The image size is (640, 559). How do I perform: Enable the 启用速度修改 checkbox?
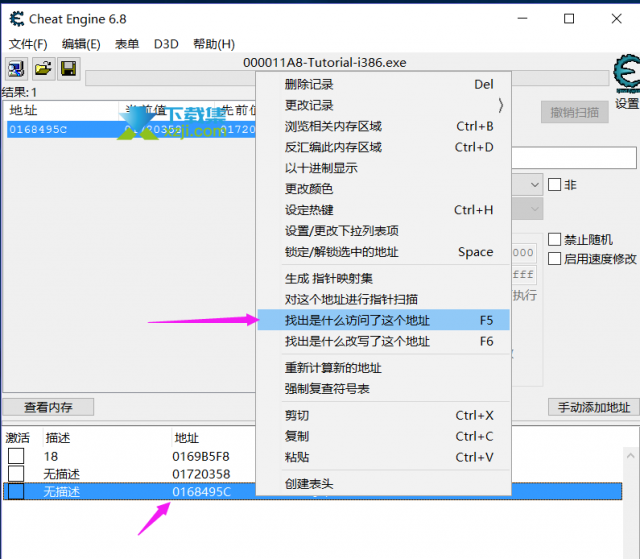(554, 259)
